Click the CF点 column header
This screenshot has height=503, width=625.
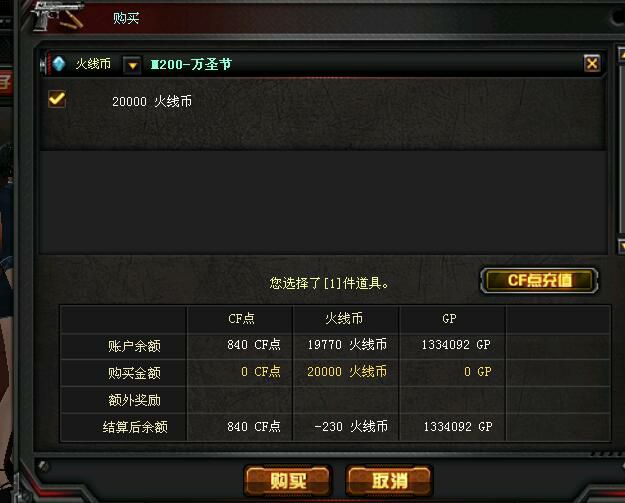tap(241, 319)
